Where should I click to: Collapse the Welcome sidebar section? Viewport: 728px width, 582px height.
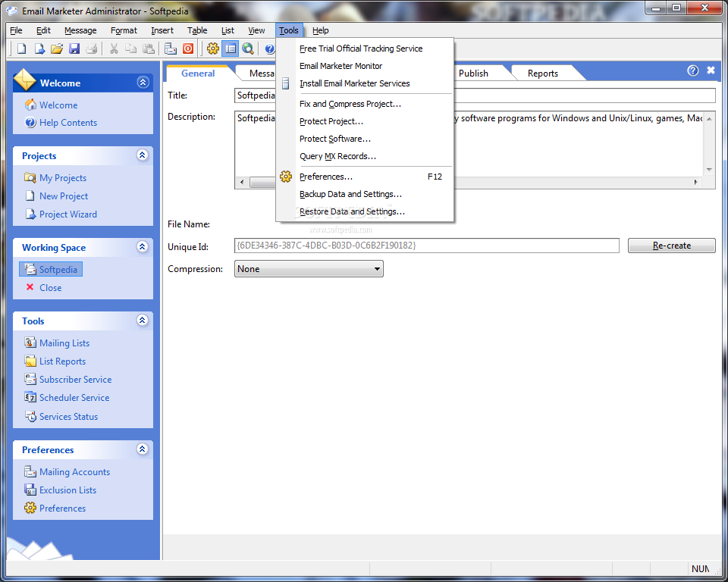[x=143, y=82]
